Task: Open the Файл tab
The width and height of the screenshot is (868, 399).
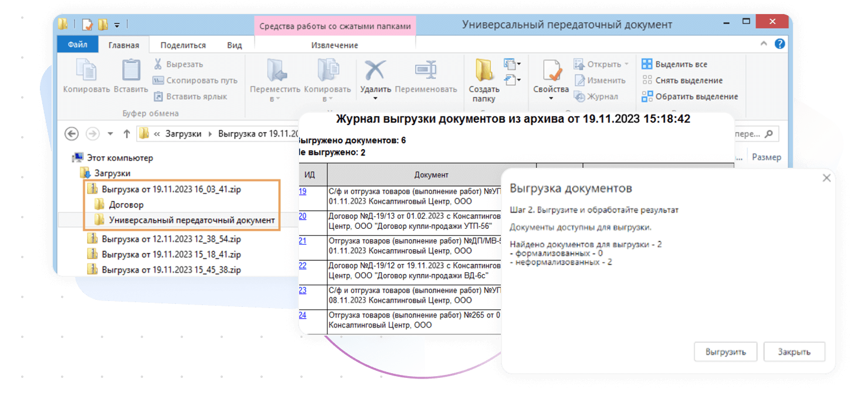Action: tap(77, 45)
